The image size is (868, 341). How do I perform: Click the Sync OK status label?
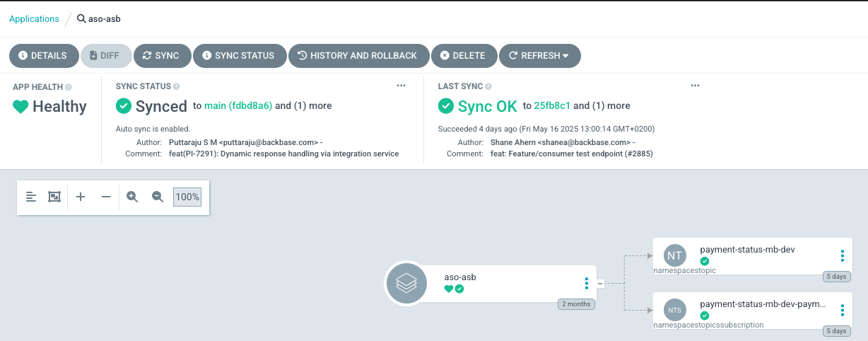click(488, 106)
